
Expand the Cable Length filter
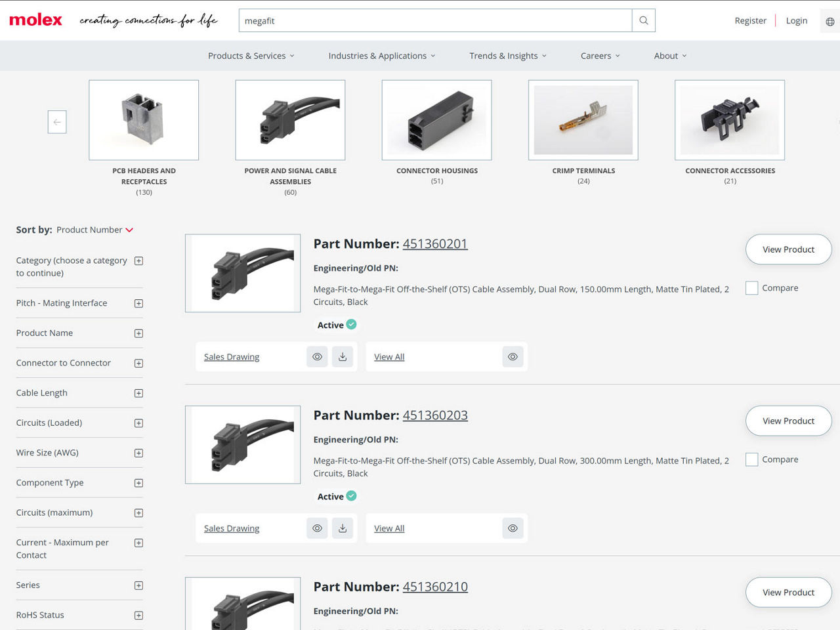click(138, 393)
